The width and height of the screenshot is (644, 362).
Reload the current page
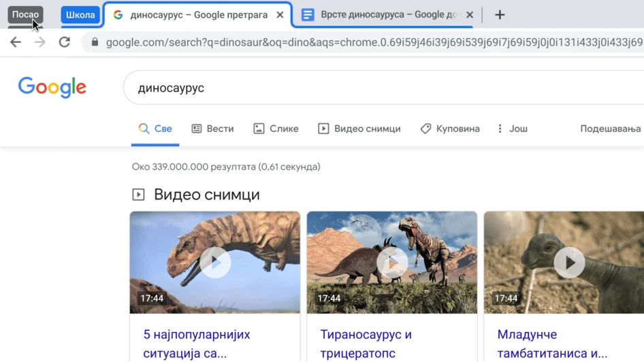tap(65, 42)
